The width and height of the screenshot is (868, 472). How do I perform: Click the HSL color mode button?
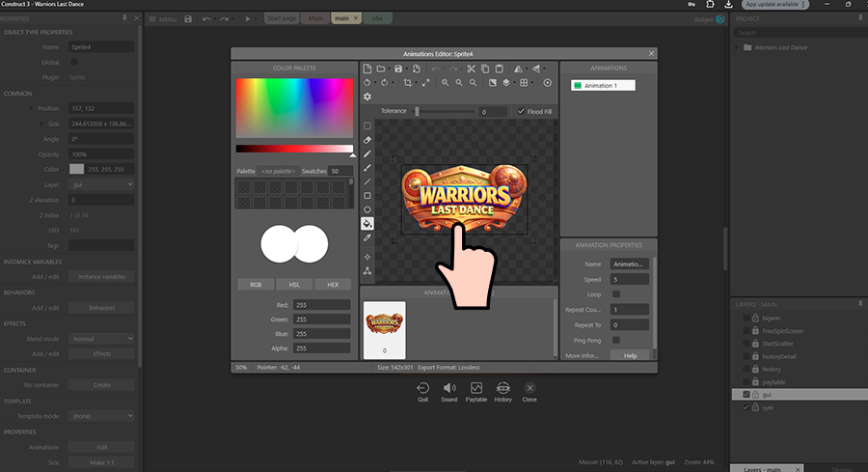coord(294,285)
